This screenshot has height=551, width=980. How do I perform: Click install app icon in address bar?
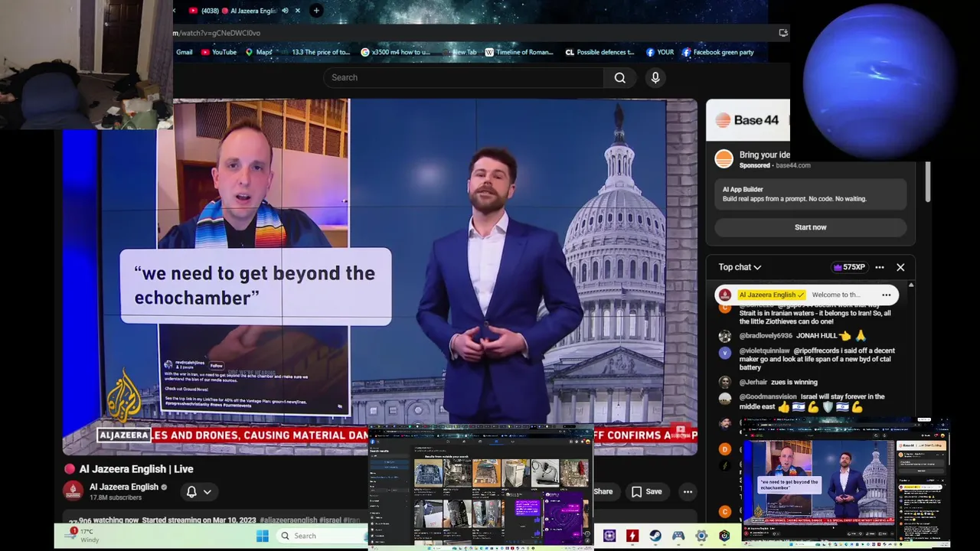(782, 33)
